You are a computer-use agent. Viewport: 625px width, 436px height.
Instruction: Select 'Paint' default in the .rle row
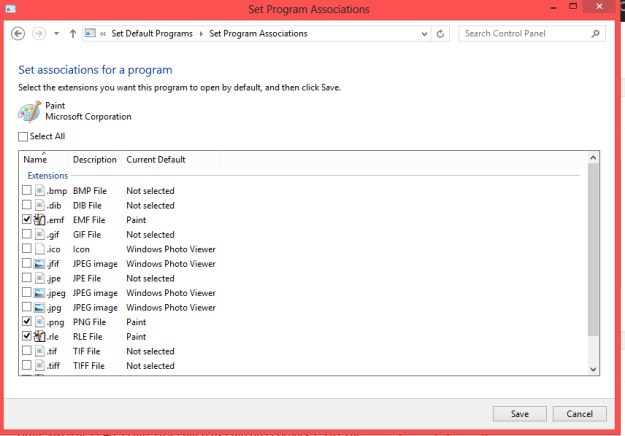(136, 337)
